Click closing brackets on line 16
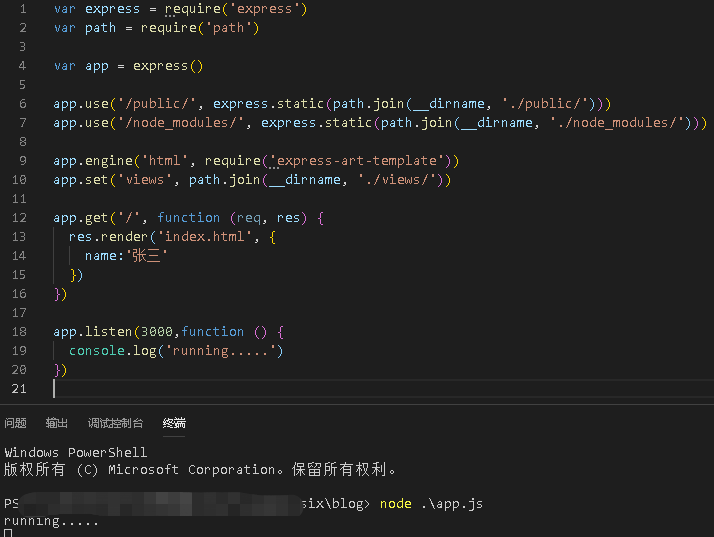 [61, 294]
